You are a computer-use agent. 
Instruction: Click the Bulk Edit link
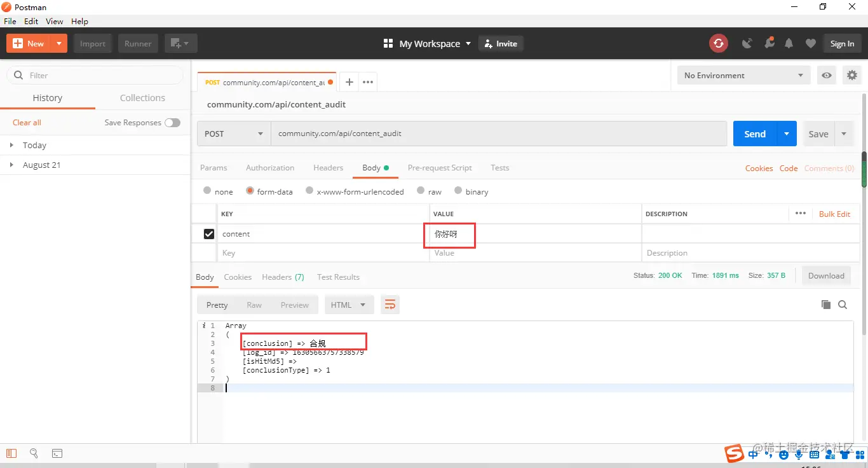[x=834, y=214]
